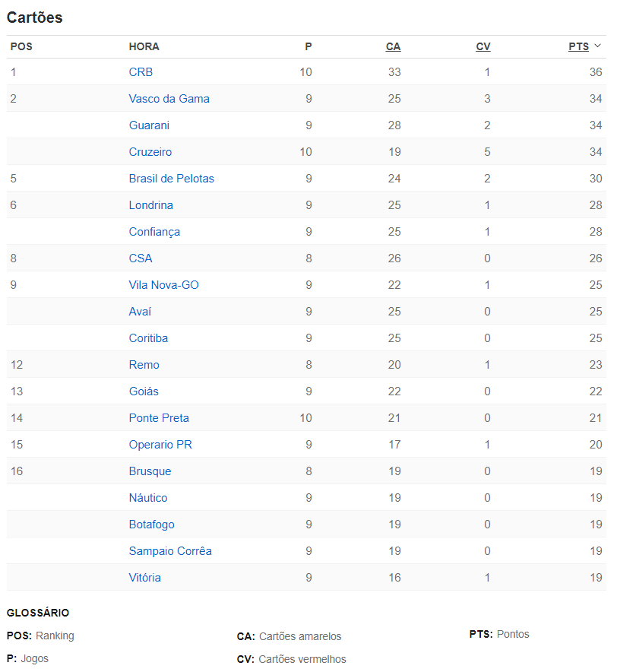Open Vasco da Gama team page
This screenshot has height=672, width=617.
pyautogui.click(x=169, y=99)
